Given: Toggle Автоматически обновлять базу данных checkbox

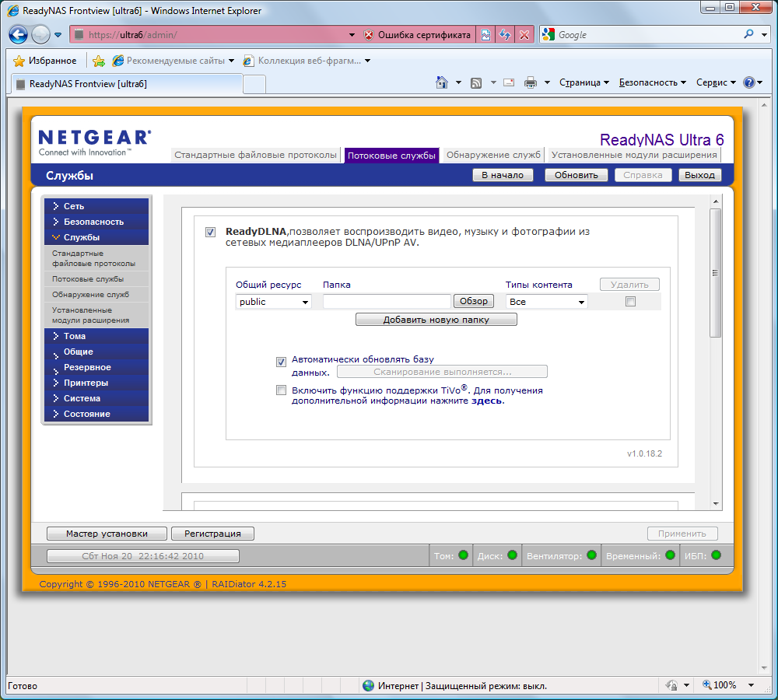Looking at the screenshot, I should (x=281, y=362).
